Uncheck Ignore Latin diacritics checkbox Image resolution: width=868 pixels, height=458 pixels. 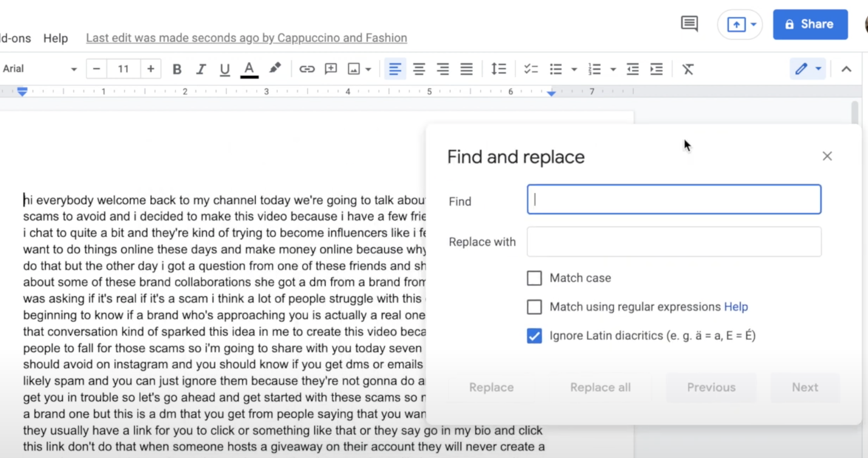point(534,336)
